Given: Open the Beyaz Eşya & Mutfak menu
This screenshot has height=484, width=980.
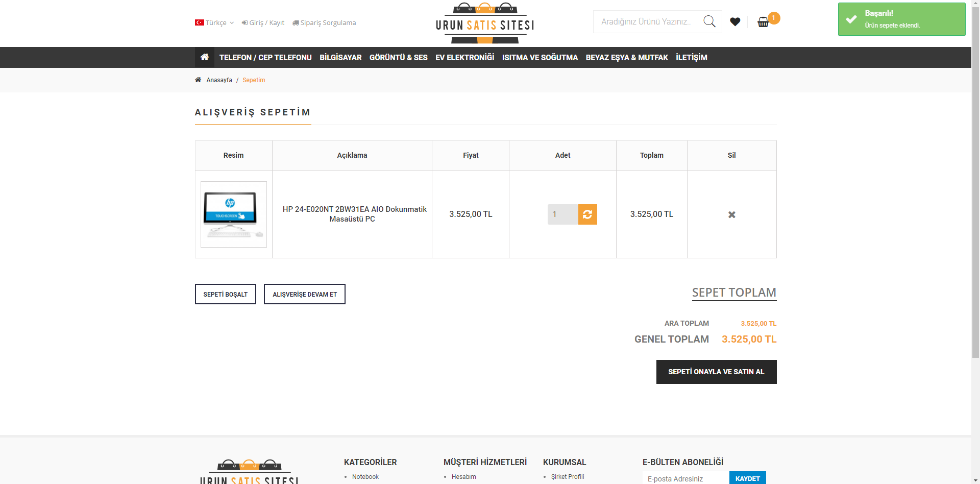Looking at the screenshot, I should (627, 58).
